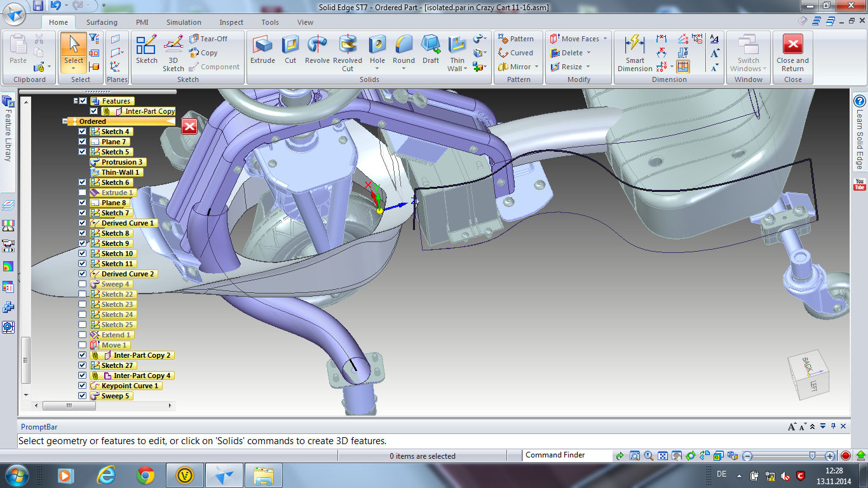
Task: Click the Rotate view icon in status bar
Action: coord(690,456)
